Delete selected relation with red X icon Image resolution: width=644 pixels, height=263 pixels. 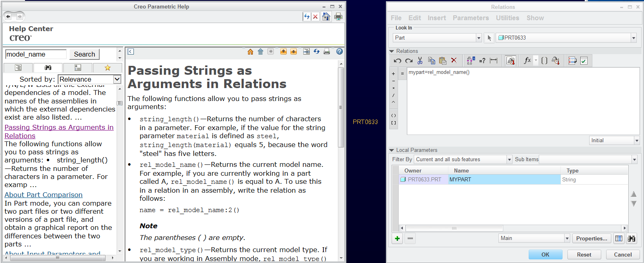point(454,61)
